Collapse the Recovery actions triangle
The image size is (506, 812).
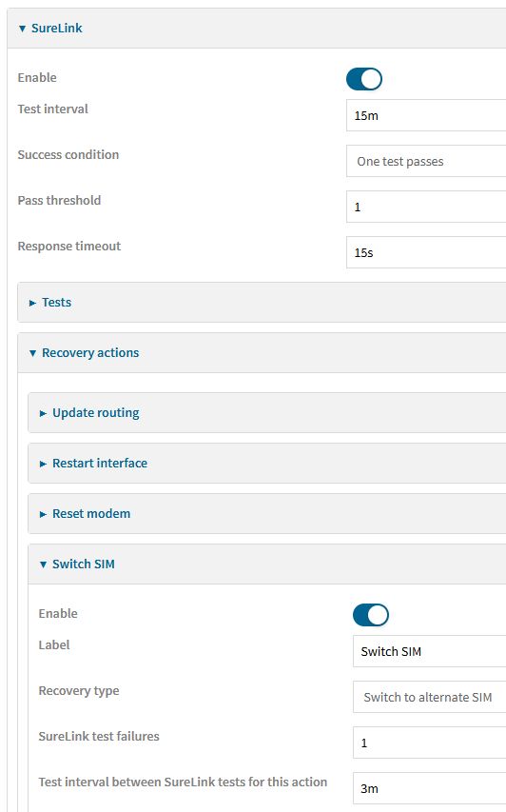pos(32,353)
